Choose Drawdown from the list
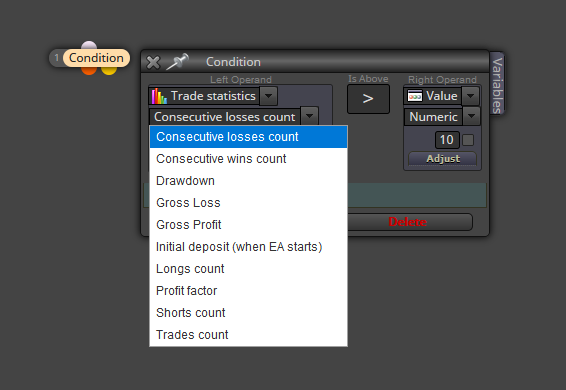Screen dimensions: 566x390 coord(248,181)
